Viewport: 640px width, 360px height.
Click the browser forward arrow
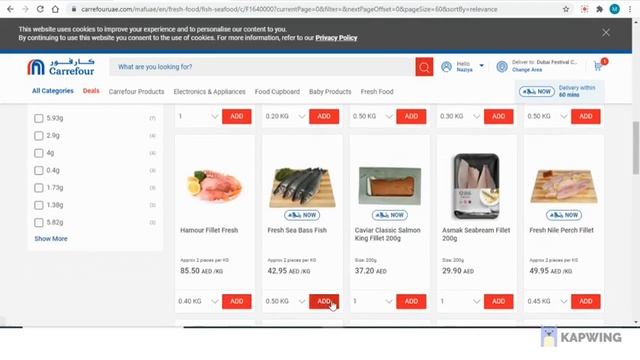25,9
